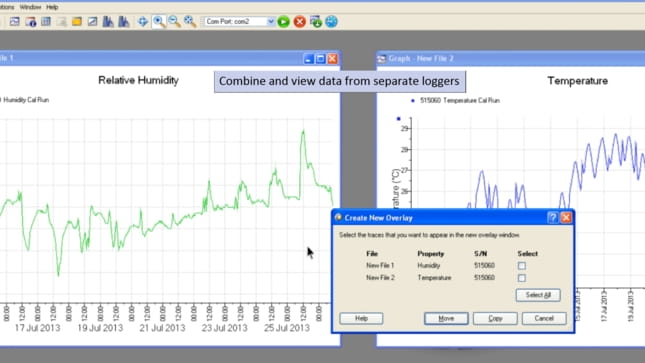Open the Com Port com2 dropdown
Screen dimensions: 645x363
coord(270,21)
